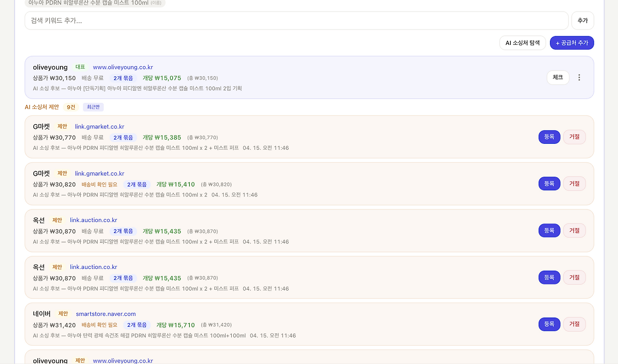
Task: Click the (총 ₩30,150) total text
Action: coord(202,78)
